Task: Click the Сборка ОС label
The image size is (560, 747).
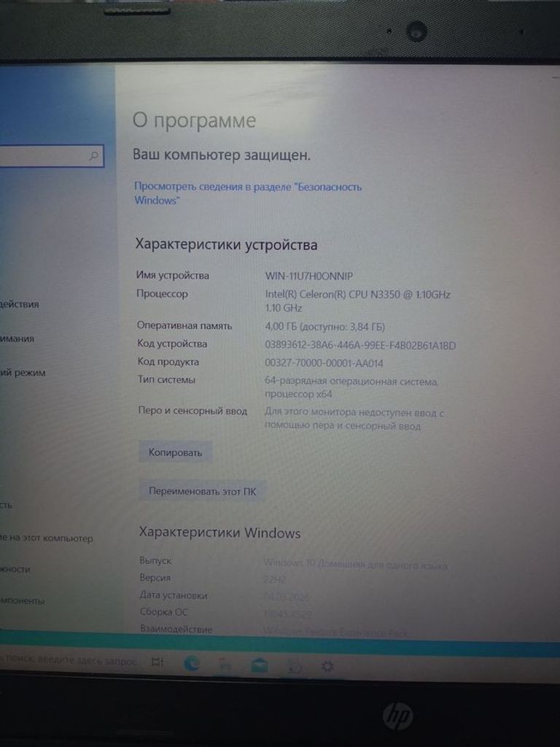Action: (164, 612)
